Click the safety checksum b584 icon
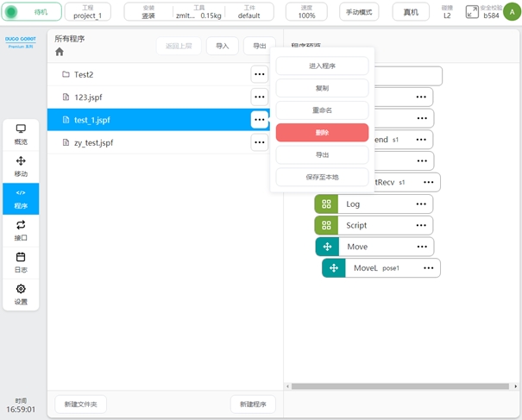Screen dimensions: 522x420 472,12
